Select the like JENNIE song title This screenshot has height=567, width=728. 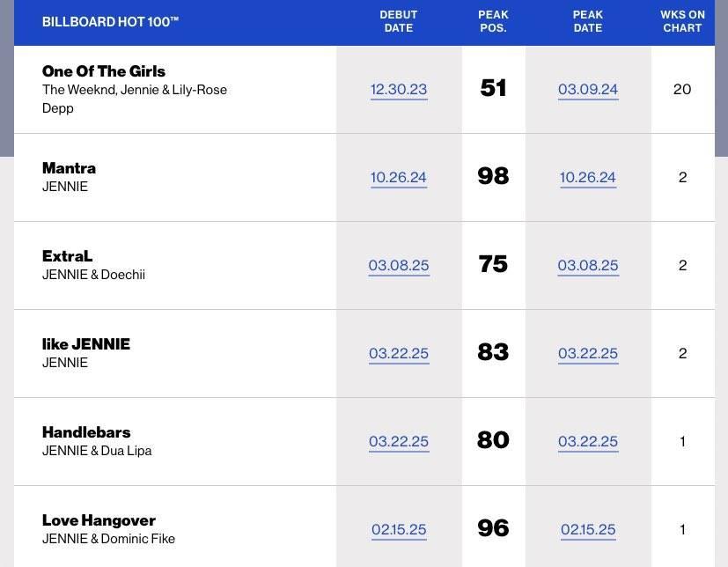[86, 344]
